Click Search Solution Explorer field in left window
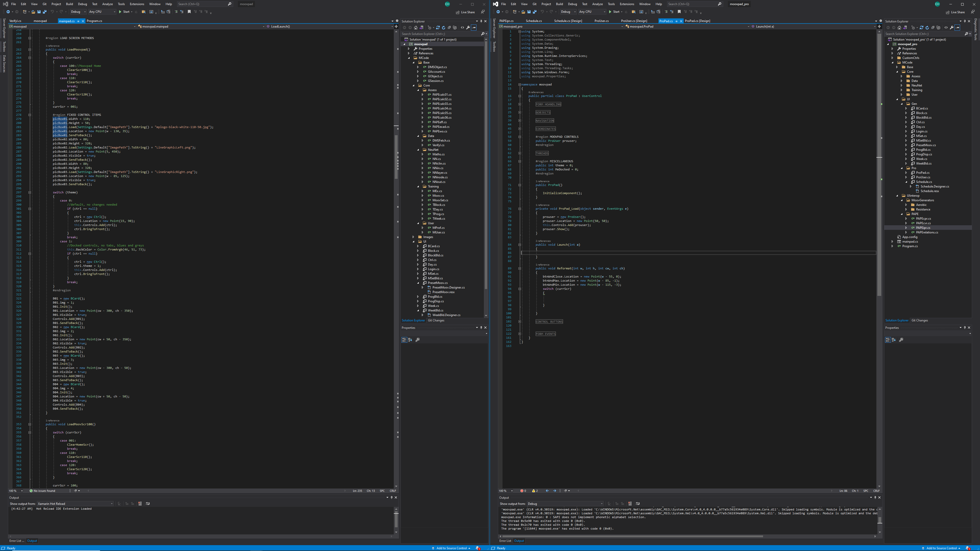The height and width of the screenshot is (551, 980). coord(440,34)
